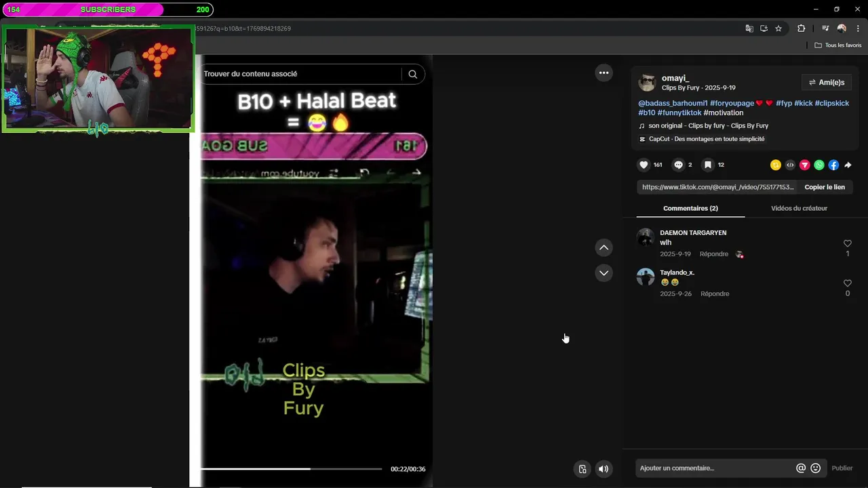868x488 pixels.
Task: Open the browser extensions puzzle icon
Action: [x=801, y=28]
